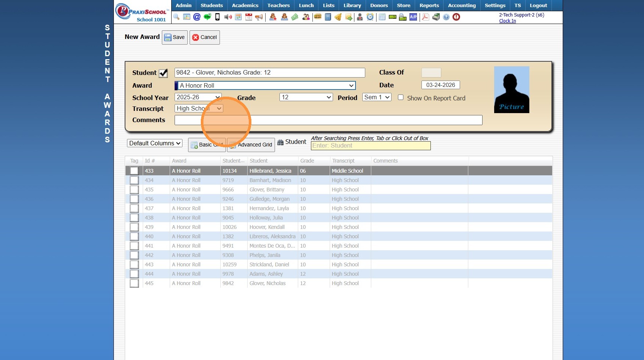Toggle the Student checkbox

[163, 73]
